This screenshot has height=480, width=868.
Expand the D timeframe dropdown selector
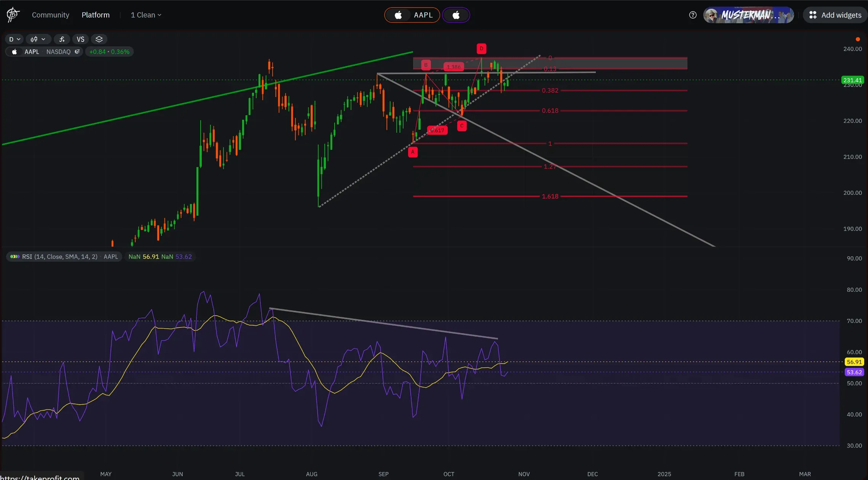tap(13, 39)
